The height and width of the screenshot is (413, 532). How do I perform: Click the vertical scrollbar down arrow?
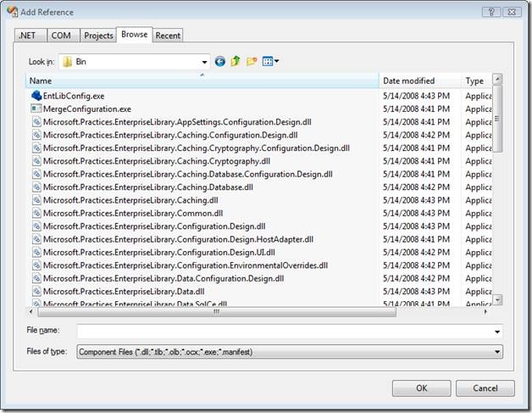coord(497,300)
